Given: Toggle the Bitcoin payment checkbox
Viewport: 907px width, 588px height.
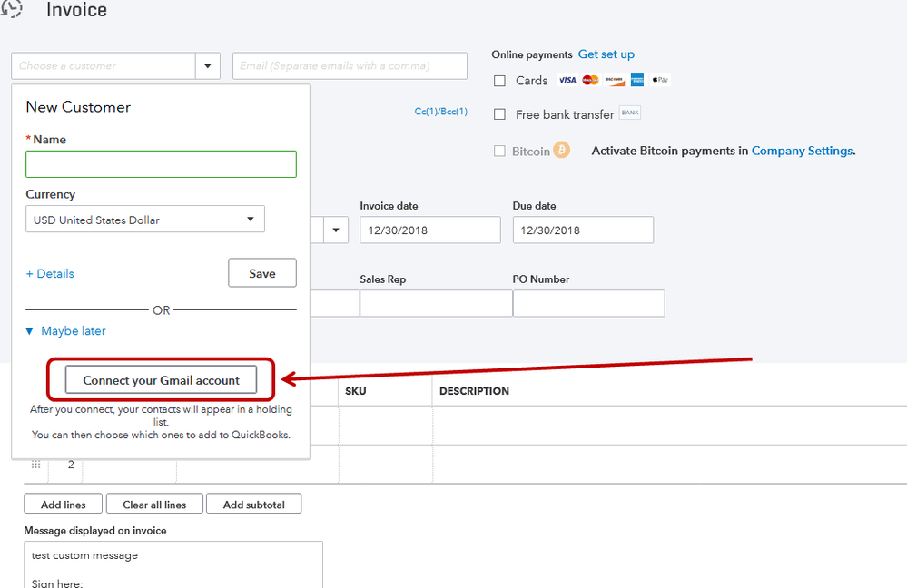Looking at the screenshot, I should point(499,152).
